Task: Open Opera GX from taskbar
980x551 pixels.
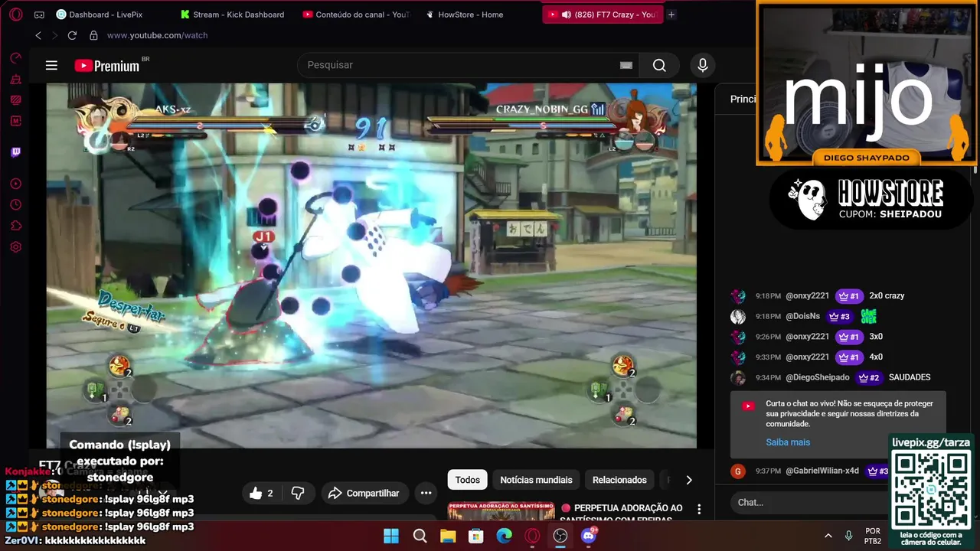Action: (x=532, y=536)
